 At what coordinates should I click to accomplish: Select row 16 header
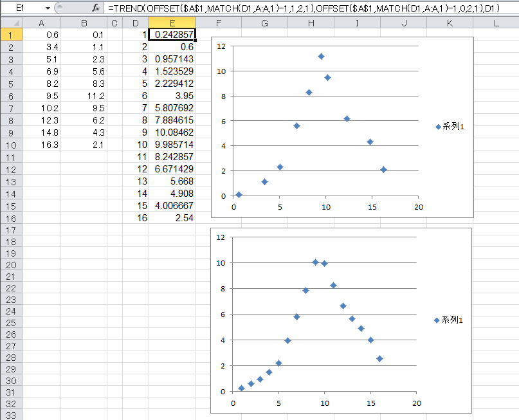[x=11, y=218]
